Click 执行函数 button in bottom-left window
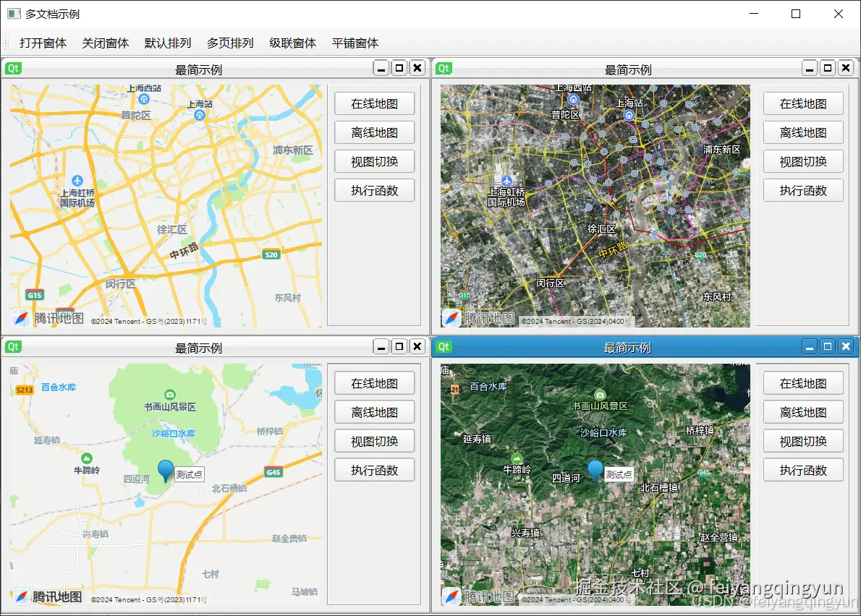This screenshot has width=861, height=616. click(375, 470)
